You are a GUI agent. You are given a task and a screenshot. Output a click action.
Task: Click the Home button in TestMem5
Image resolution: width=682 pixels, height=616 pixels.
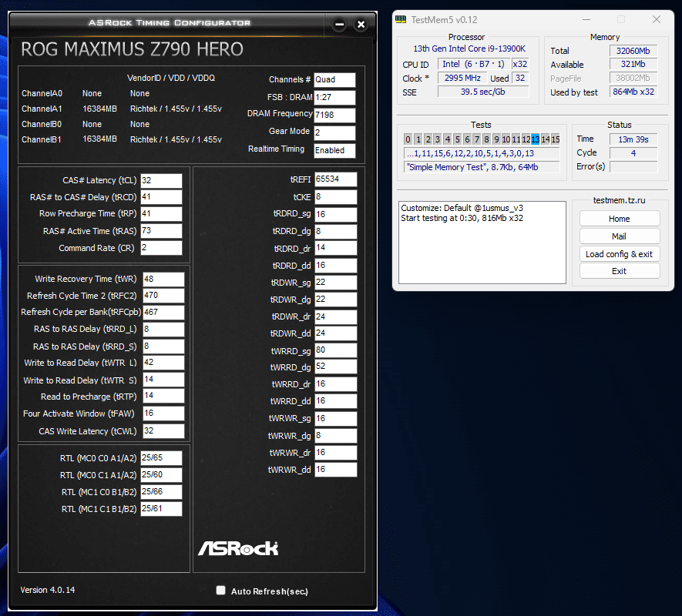620,219
